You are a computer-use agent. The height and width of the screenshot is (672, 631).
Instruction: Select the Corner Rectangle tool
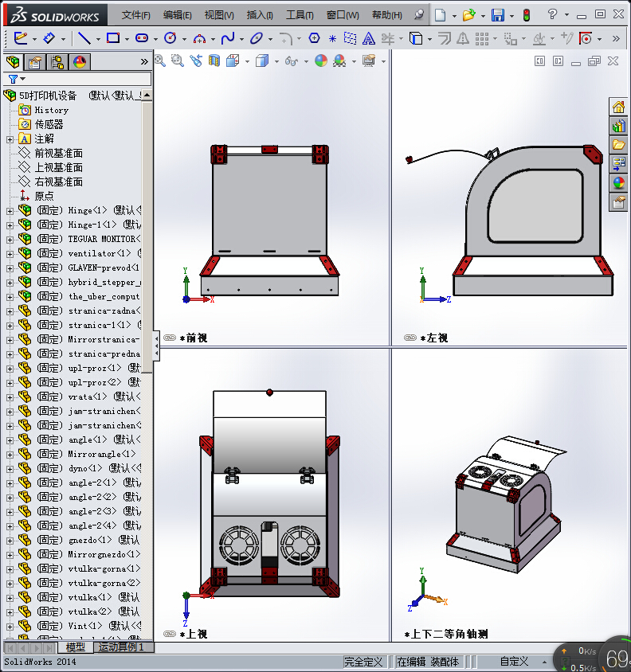113,38
